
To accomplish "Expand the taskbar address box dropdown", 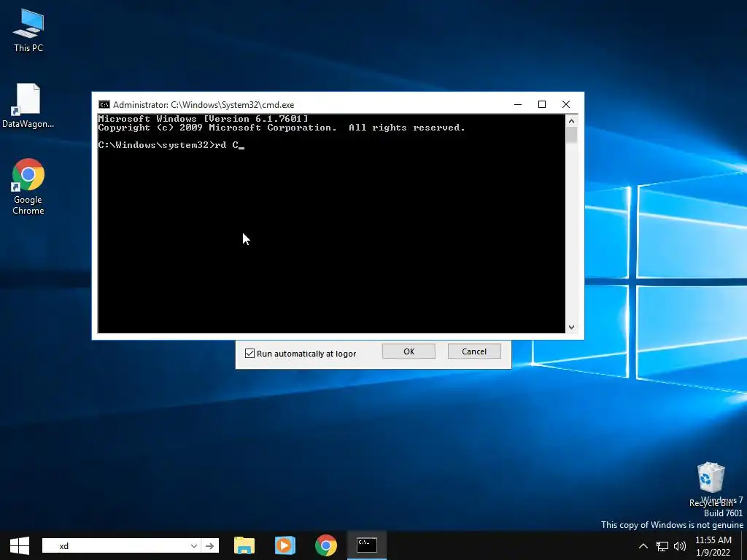I will click(x=194, y=545).
